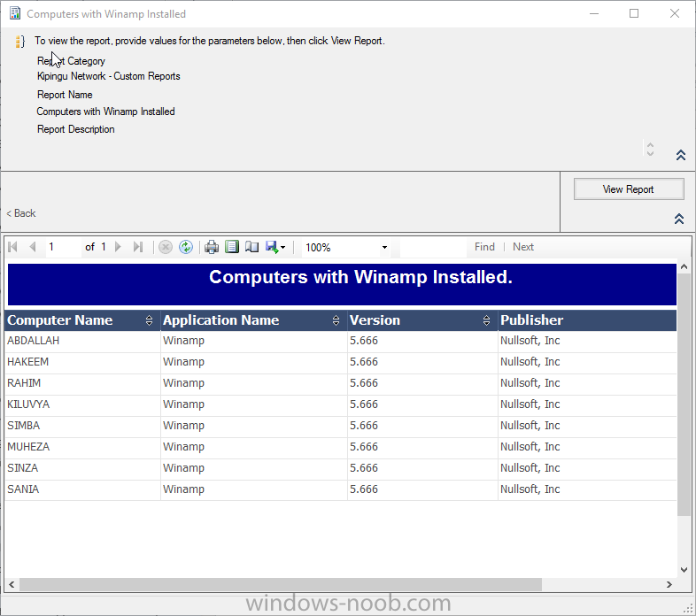Image resolution: width=696 pixels, height=616 pixels.
Task: Print the report using printer icon
Action: pyautogui.click(x=212, y=247)
